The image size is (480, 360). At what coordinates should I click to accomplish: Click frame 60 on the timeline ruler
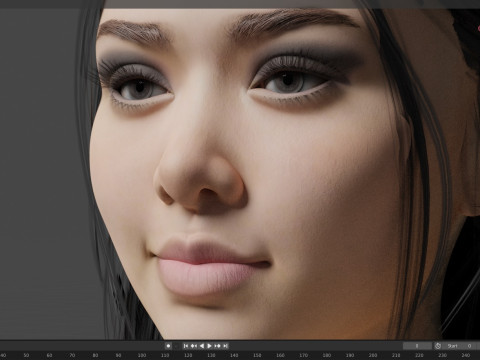49,355
